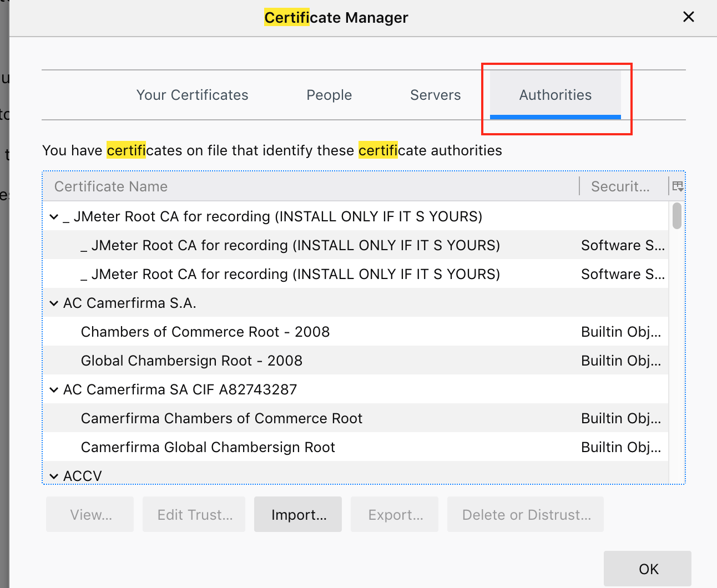Switch to the Your Certificates tab
The width and height of the screenshot is (717, 588).
pyautogui.click(x=192, y=95)
